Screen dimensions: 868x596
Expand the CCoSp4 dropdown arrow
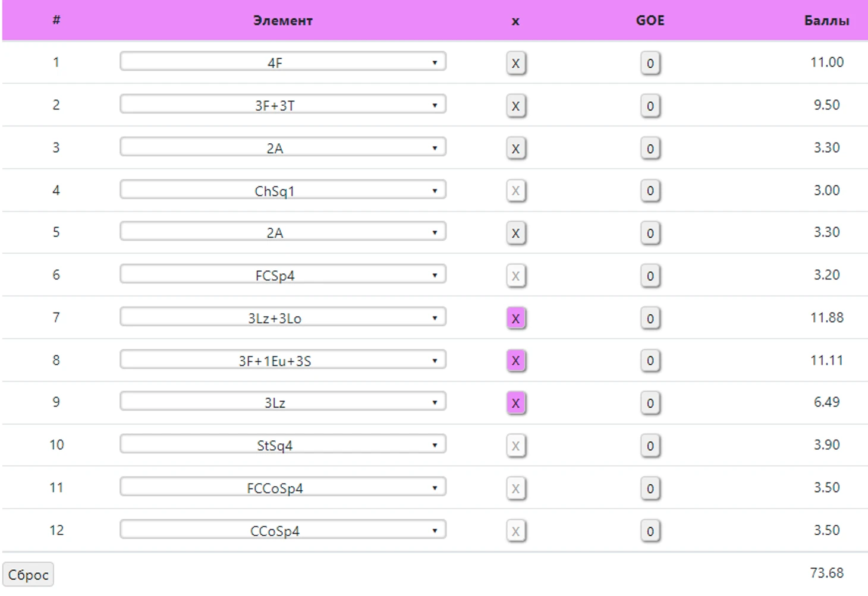[435, 531]
